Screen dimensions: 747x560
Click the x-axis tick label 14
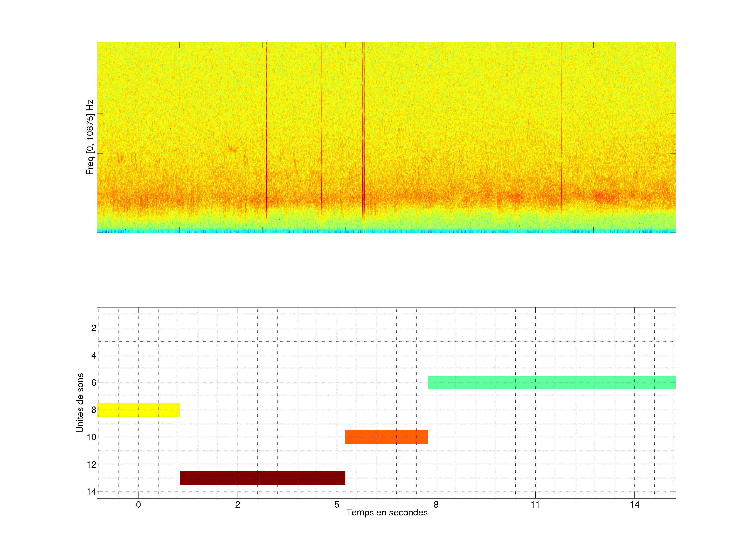(x=634, y=505)
